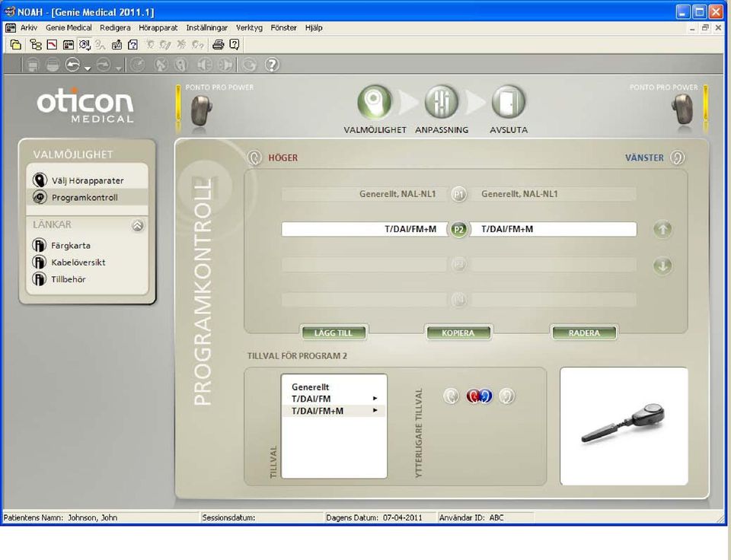Open the Redigera menu

[115, 28]
